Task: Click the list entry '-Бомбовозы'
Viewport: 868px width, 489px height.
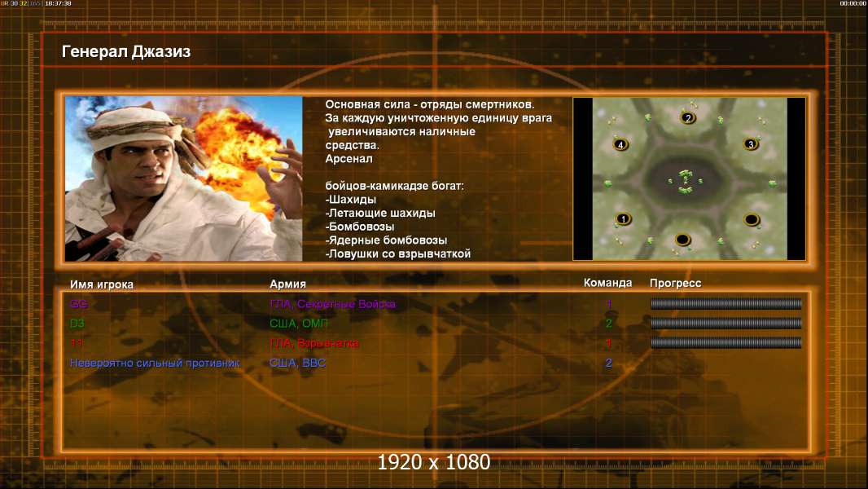Action: [360, 227]
